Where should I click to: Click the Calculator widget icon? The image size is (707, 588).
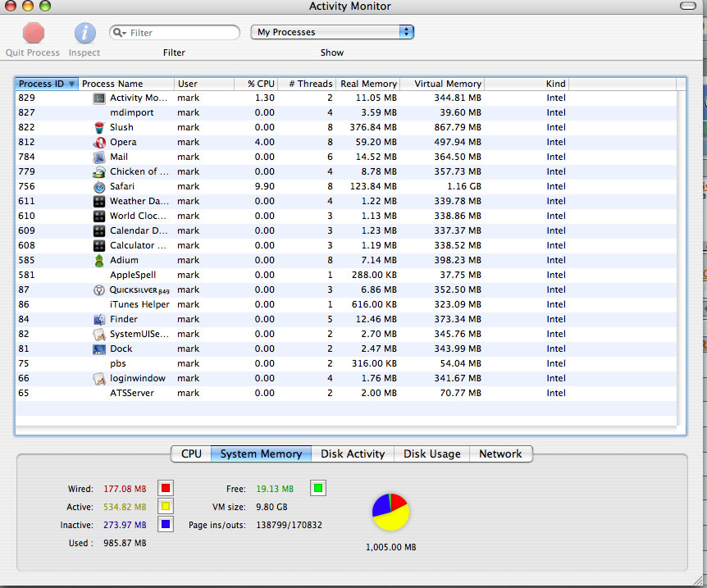tap(99, 246)
